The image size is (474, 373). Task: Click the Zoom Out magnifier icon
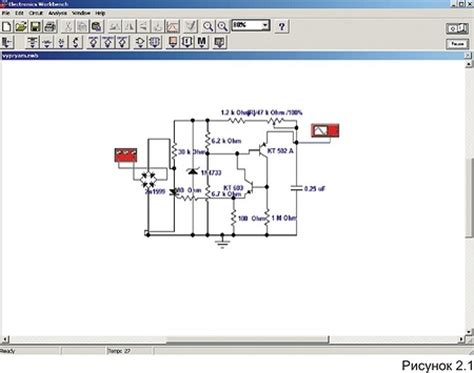coord(208,26)
